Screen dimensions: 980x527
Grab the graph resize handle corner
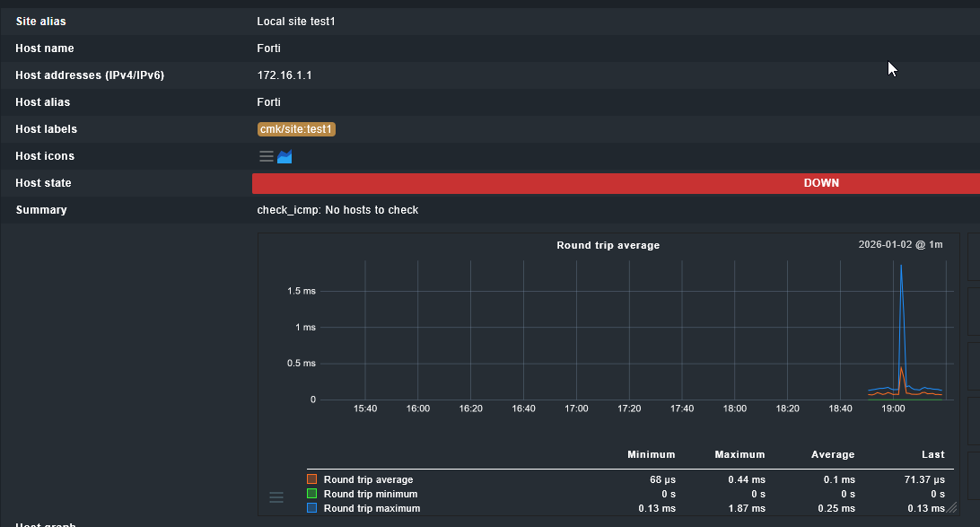951,509
